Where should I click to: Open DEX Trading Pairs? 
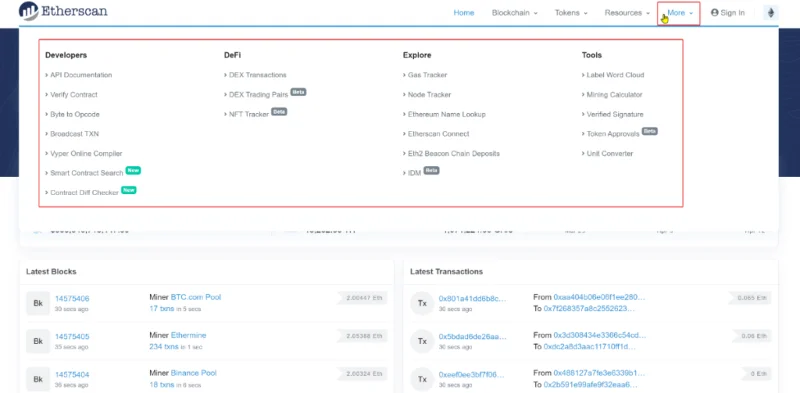click(259, 94)
